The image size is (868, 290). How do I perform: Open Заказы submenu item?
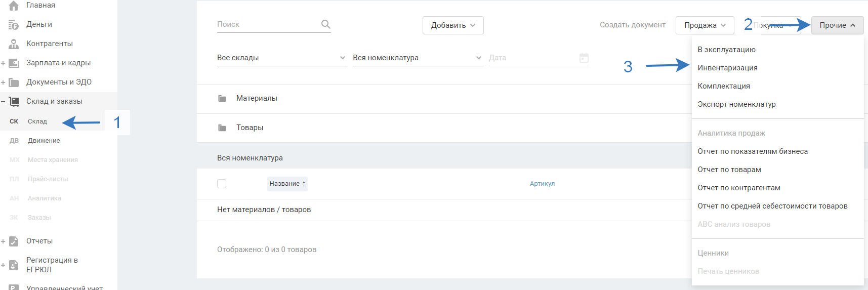pos(39,218)
